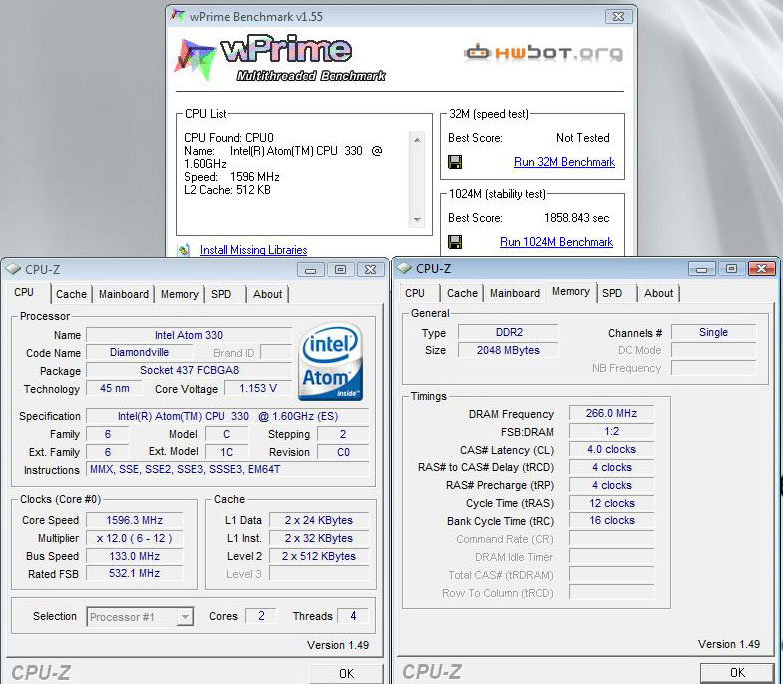Open SPD tab in left CPU-Z window

221,294
